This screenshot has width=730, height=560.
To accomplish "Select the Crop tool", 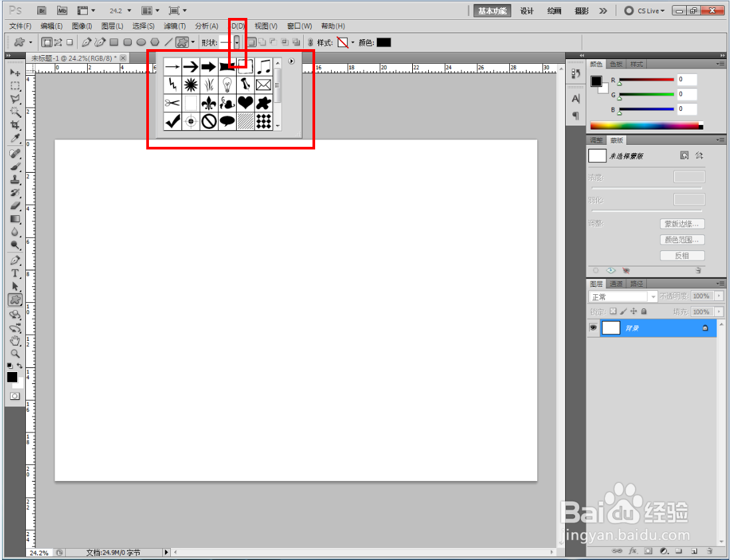I will click(15, 125).
